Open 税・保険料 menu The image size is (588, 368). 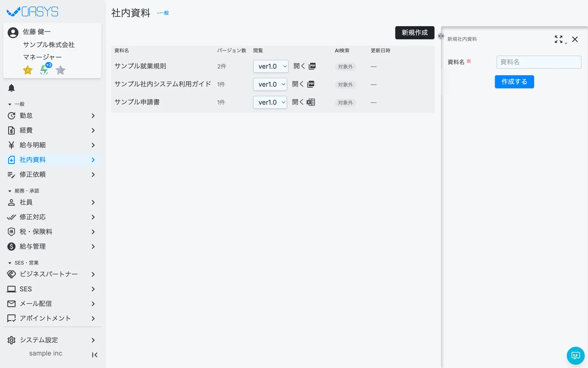(52, 232)
